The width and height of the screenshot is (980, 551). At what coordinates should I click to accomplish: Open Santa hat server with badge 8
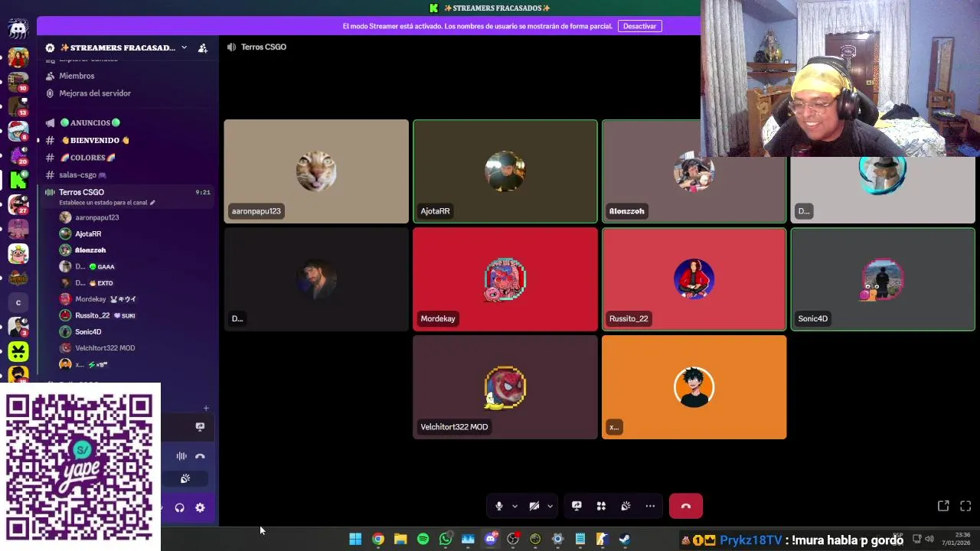coord(18,131)
